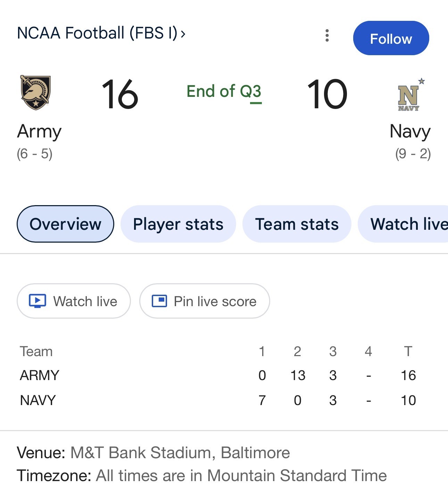Switch to the Player stats tab

click(178, 224)
